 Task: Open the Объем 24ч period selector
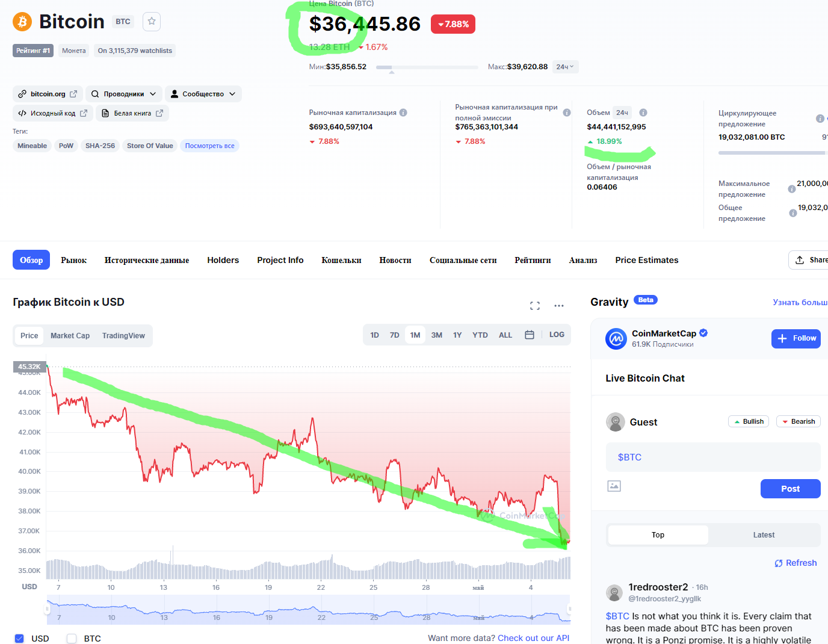coord(622,113)
